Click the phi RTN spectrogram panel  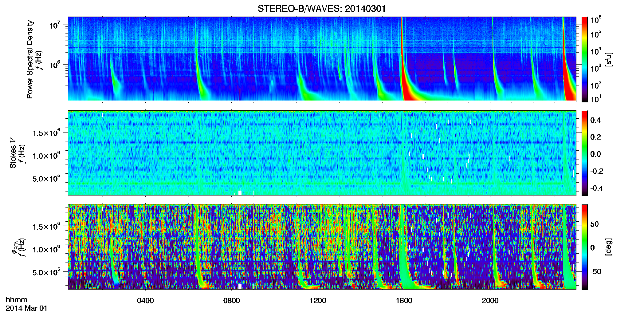tap(322, 247)
